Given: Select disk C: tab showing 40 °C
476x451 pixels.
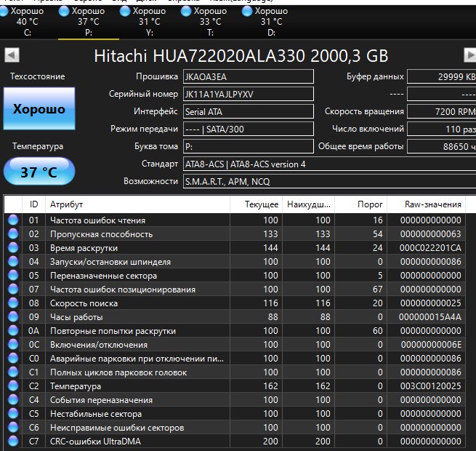Looking at the screenshot, I should click(28, 22).
